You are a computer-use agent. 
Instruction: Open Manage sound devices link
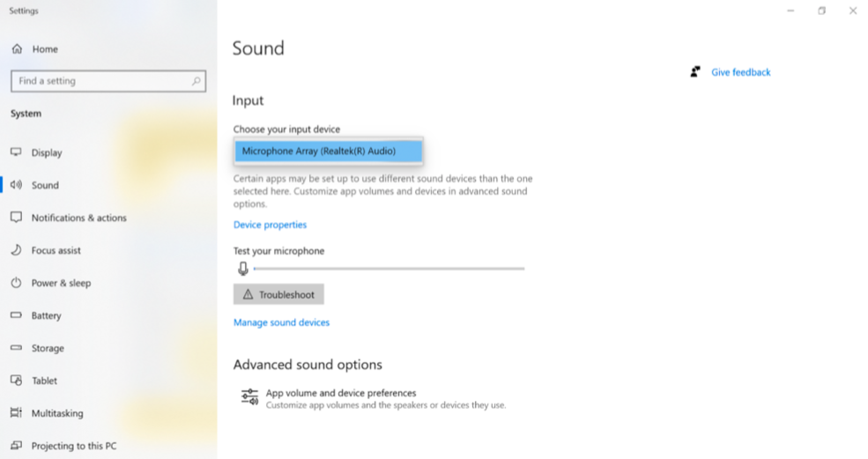[281, 322]
